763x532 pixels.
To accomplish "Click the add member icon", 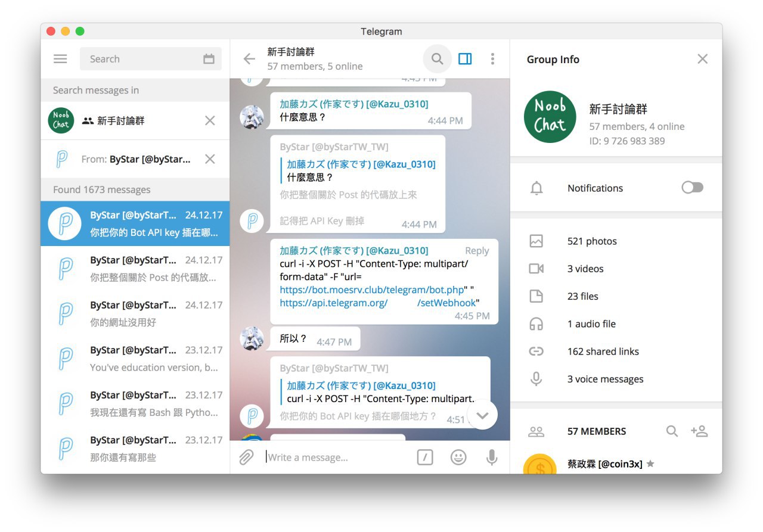I will click(x=699, y=431).
